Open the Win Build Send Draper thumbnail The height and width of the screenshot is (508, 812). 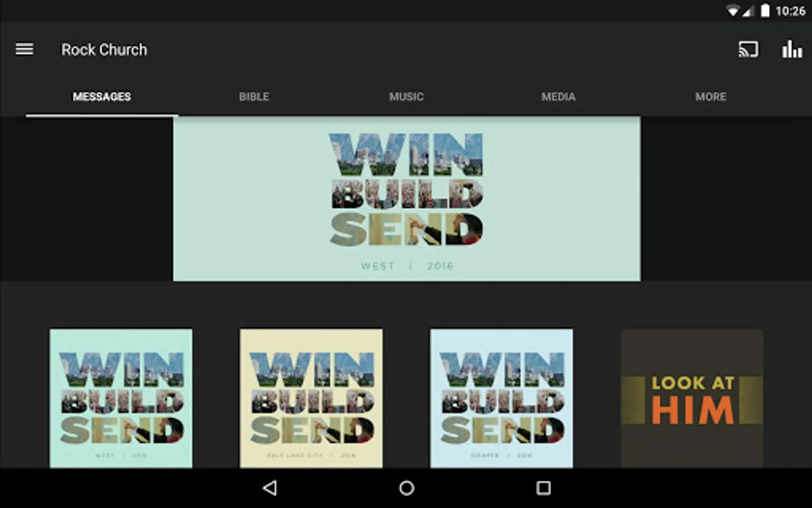tap(501, 398)
